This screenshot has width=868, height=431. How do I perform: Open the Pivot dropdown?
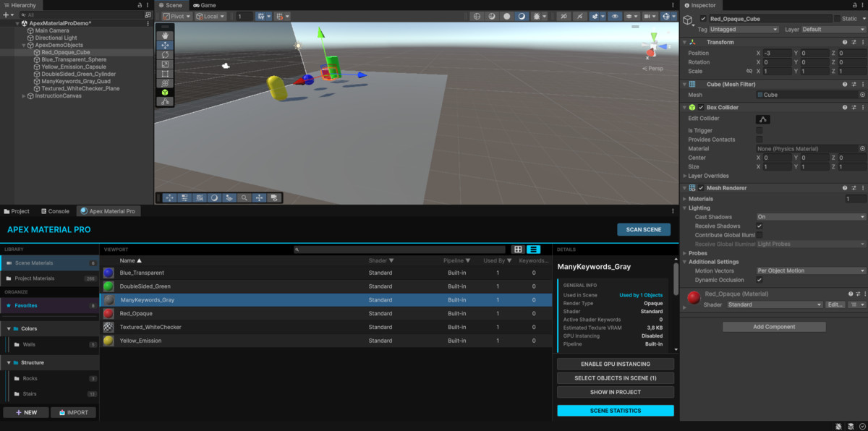(x=176, y=16)
